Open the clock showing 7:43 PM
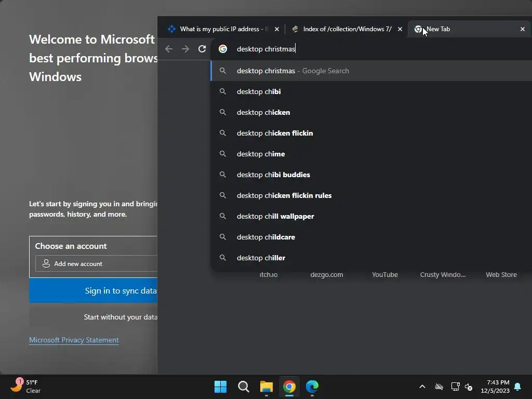 495,387
